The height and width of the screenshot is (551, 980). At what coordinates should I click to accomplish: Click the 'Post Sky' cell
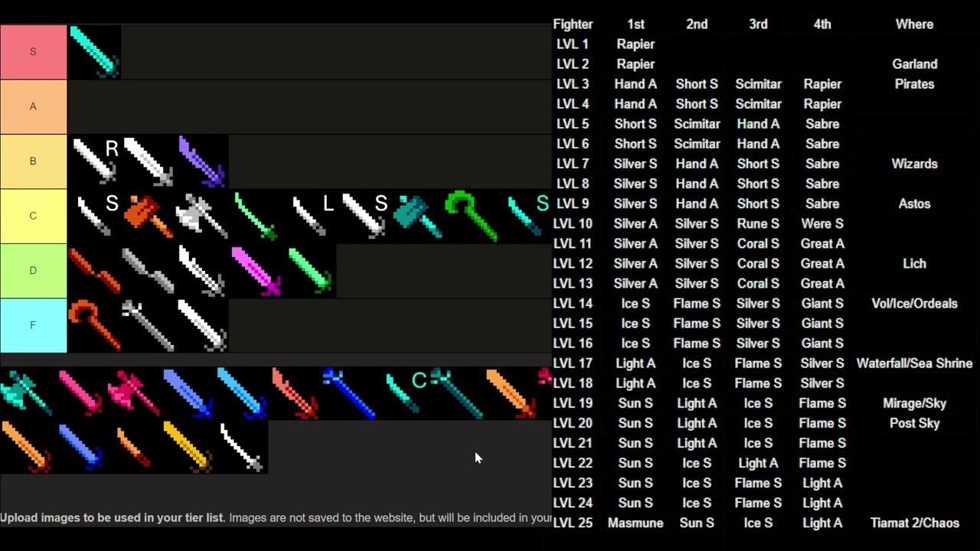914,423
